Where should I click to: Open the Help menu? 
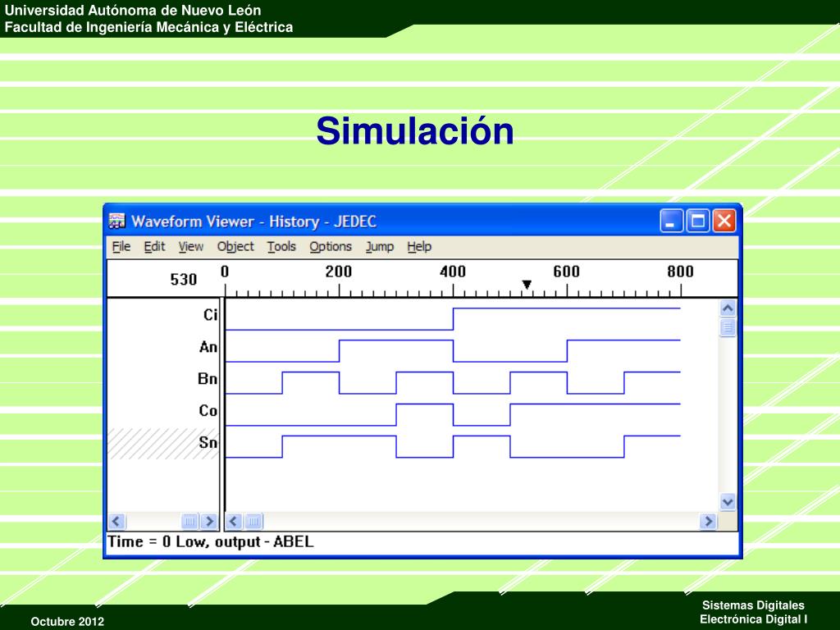419,246
